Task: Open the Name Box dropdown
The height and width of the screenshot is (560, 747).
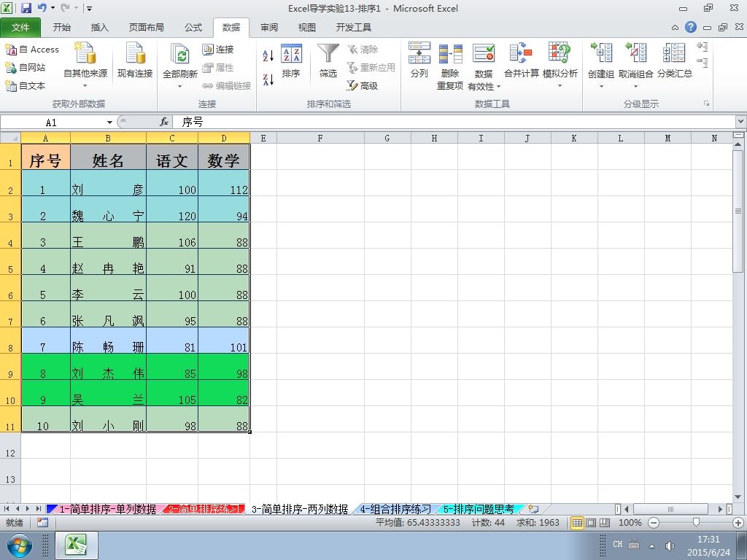Action: [x=109, y=122]
